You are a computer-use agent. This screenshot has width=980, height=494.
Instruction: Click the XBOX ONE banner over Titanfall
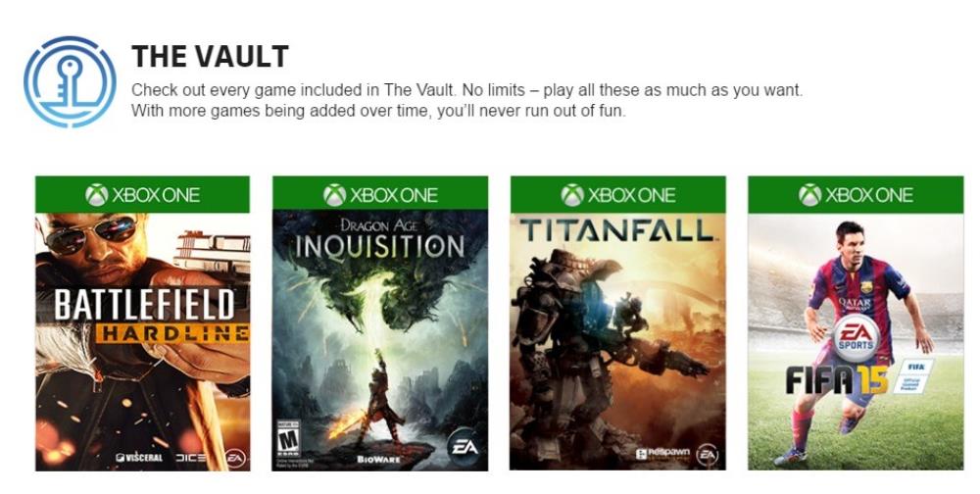[x=618, y=194]
